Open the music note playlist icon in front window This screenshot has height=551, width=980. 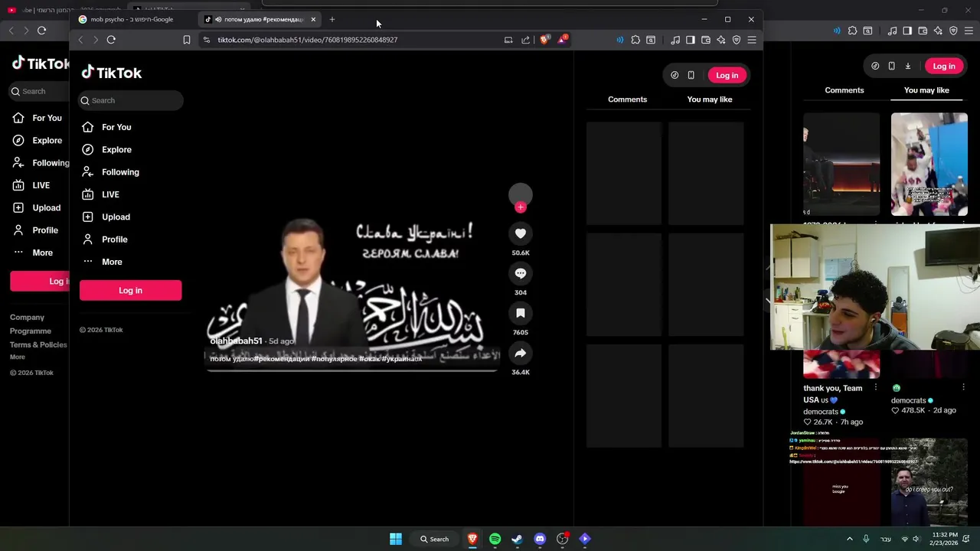675,40
